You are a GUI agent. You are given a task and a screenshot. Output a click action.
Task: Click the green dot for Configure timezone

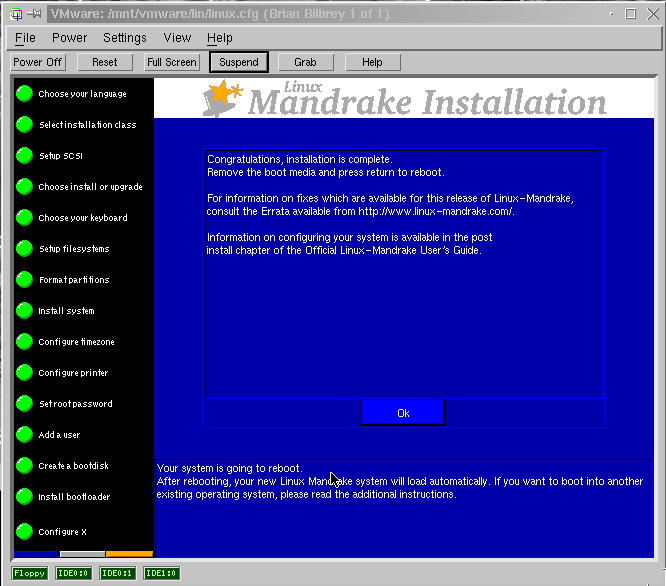(x=24, y=342)
